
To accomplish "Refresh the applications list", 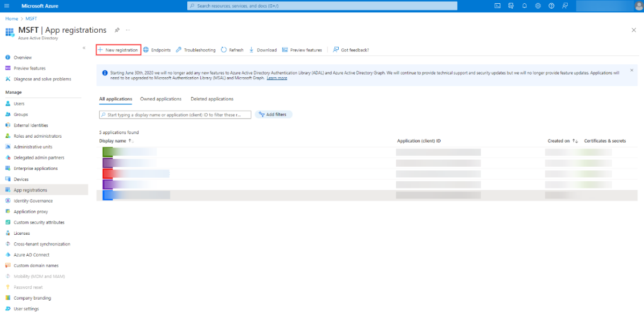I will coord(232,50).
